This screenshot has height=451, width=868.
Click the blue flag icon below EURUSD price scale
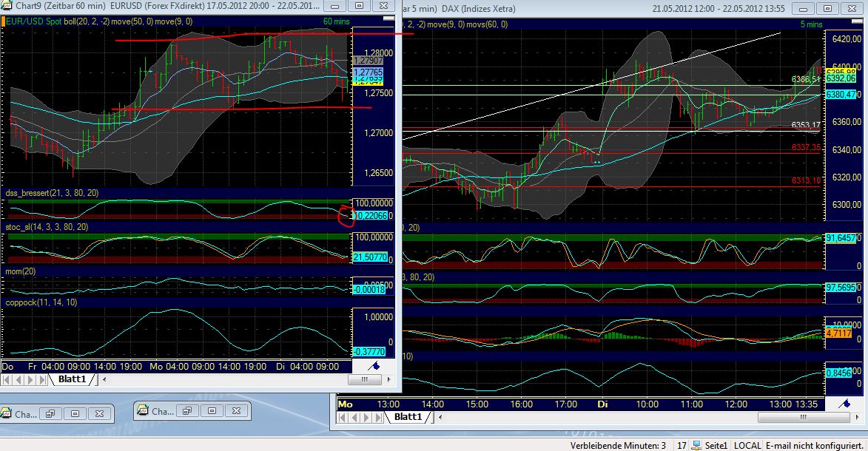tap(374, 366)
